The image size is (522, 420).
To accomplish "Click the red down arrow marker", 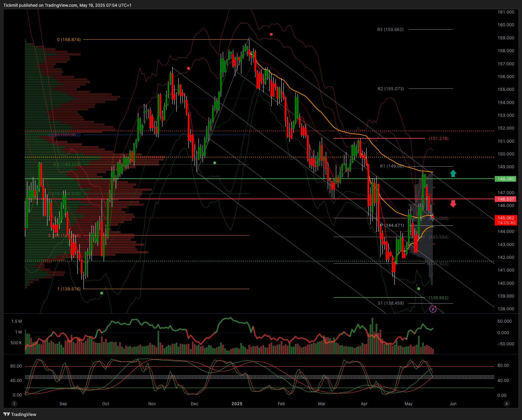I will click(453, 204).
